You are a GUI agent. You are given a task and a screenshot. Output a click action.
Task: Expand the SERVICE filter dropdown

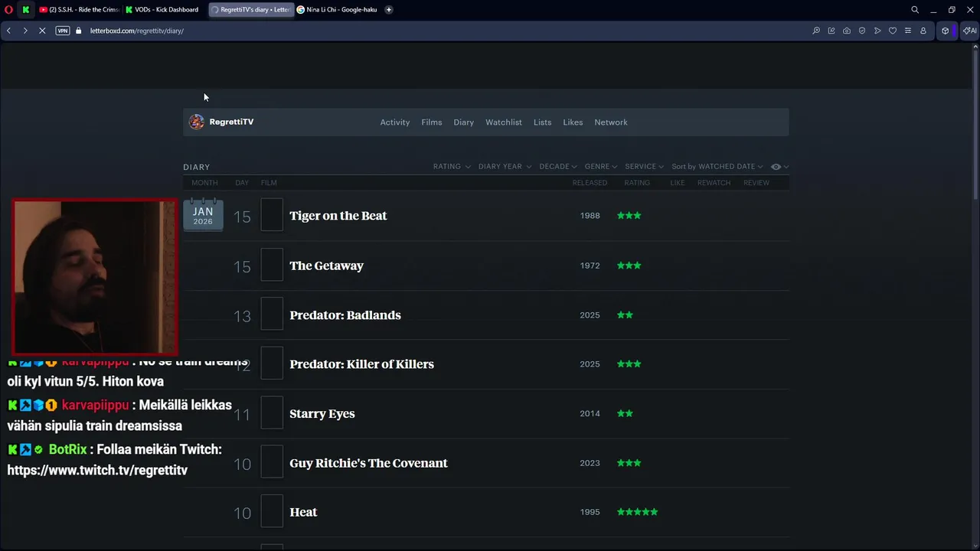644,166
